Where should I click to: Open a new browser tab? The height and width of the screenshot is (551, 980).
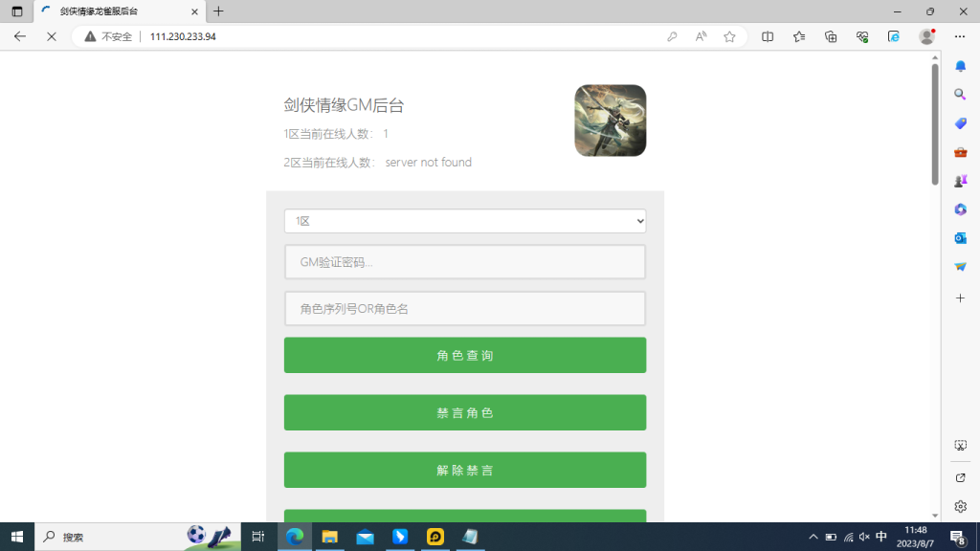coord(220,12)
